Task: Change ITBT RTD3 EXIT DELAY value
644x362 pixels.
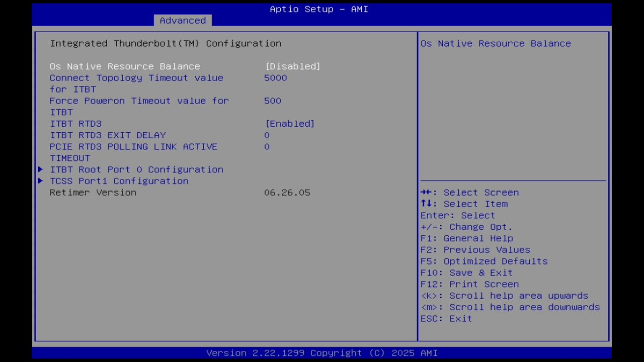Action: point(267,135)
